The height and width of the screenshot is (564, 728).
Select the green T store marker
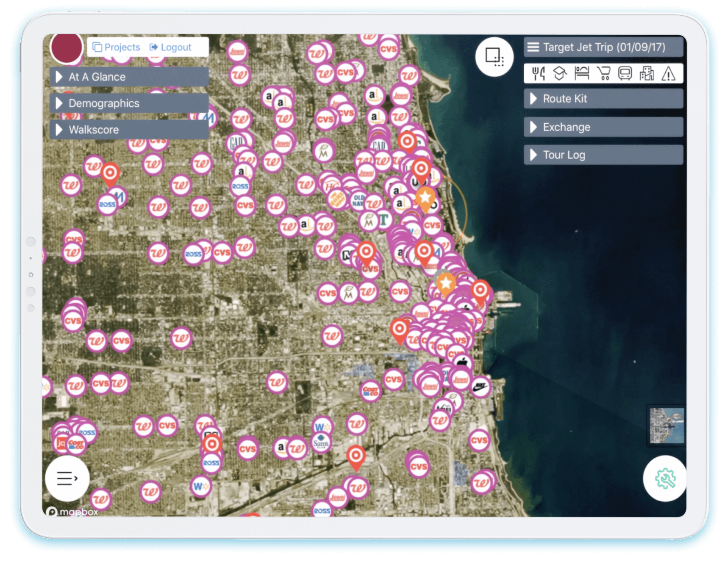click(383, 219)
